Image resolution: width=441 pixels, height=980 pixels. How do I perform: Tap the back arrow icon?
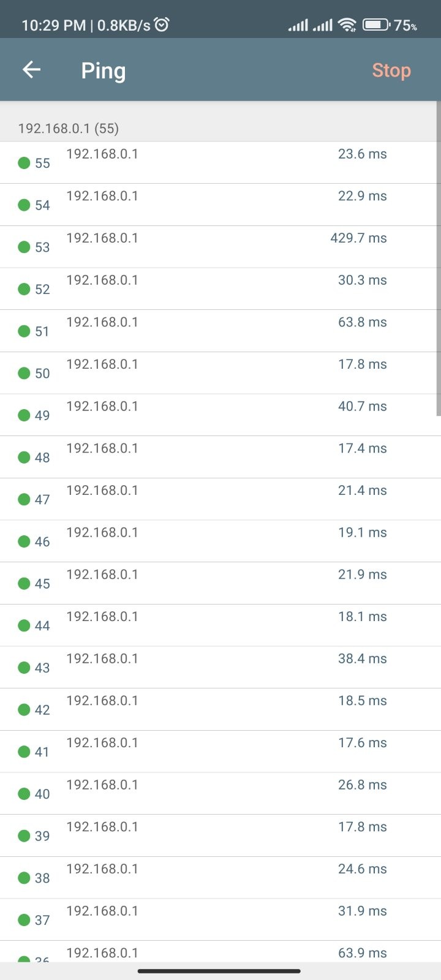(x=31, y=70)
